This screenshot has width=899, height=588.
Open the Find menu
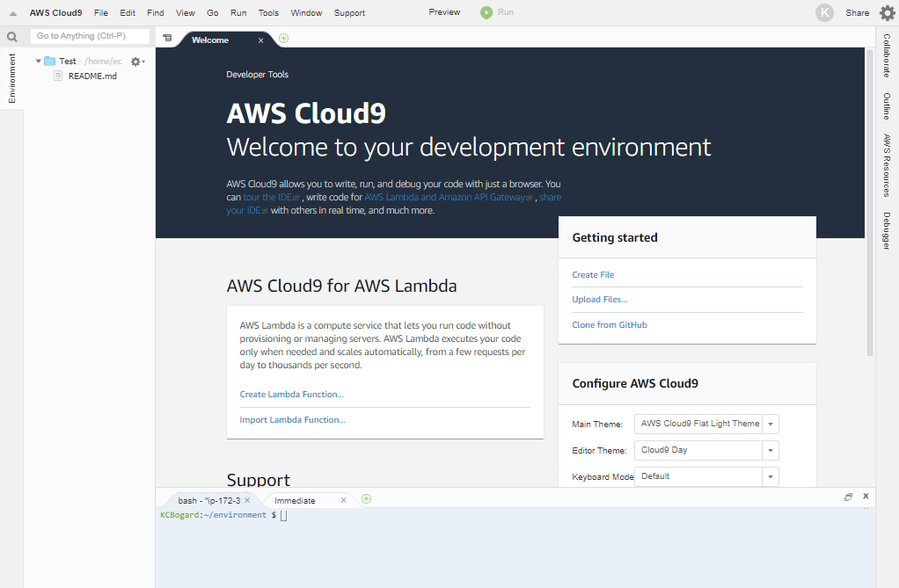156,12
